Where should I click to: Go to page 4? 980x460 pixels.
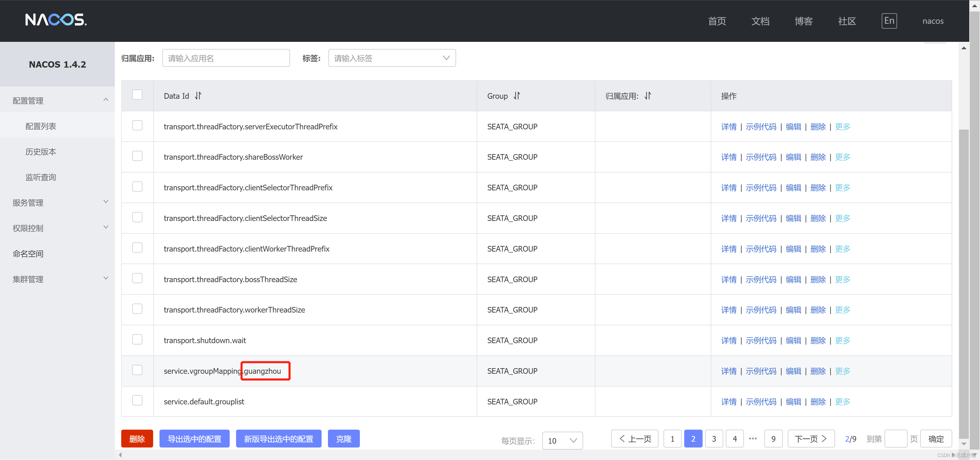tap(735, 439)
